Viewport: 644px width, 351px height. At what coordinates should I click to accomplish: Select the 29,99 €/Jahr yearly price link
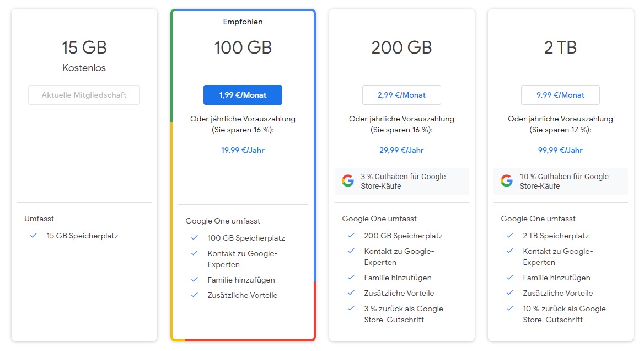click(401, 150)
